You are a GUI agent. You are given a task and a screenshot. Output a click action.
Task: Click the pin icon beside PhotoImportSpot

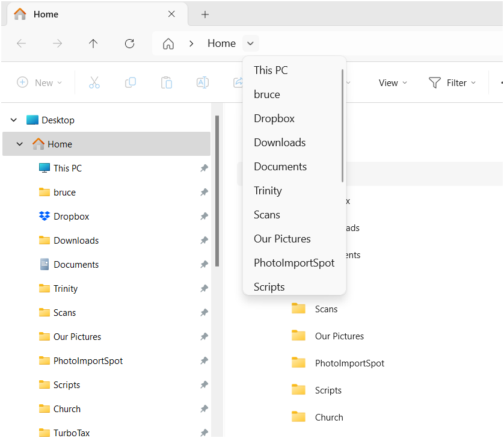pyautogui.click(x=204, y=360)
